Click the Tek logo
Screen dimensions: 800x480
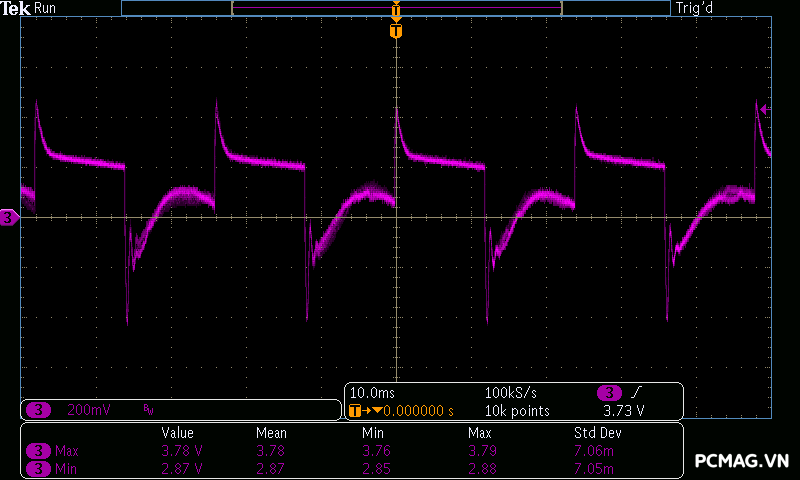pos(17,8)
